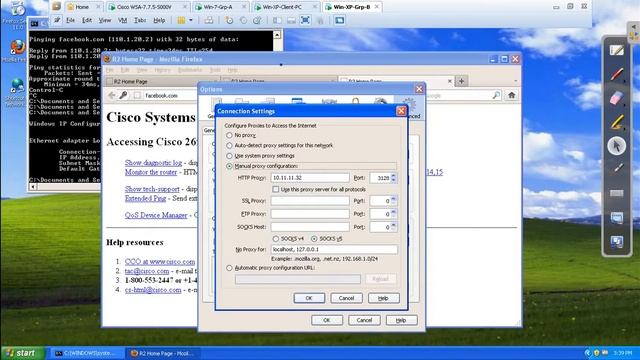Click VMware full screen toolbar icon
Screen dimensions: 640x360
pyautogui.click(x=305, y=20)
